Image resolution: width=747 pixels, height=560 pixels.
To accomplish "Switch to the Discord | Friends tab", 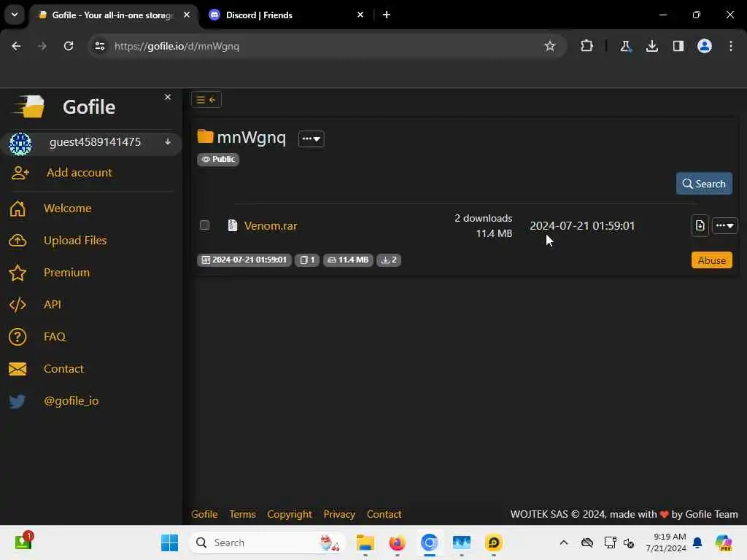I will coord(286,15).
